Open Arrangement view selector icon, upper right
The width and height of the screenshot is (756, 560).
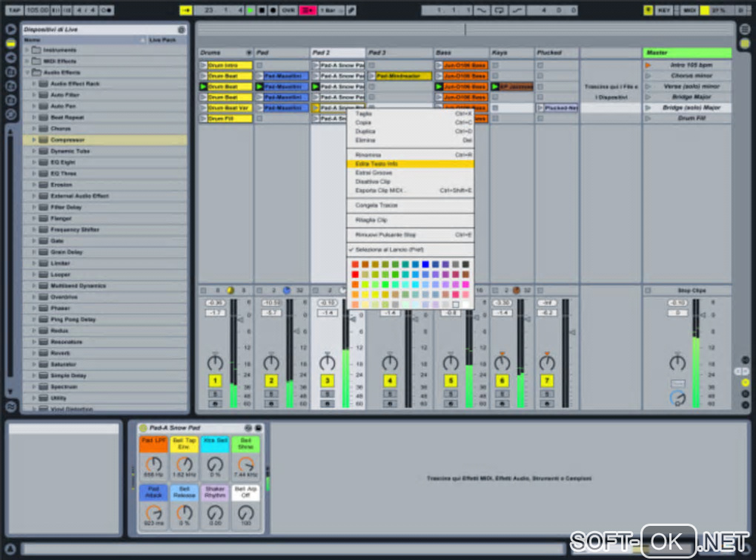click(745, 30)
